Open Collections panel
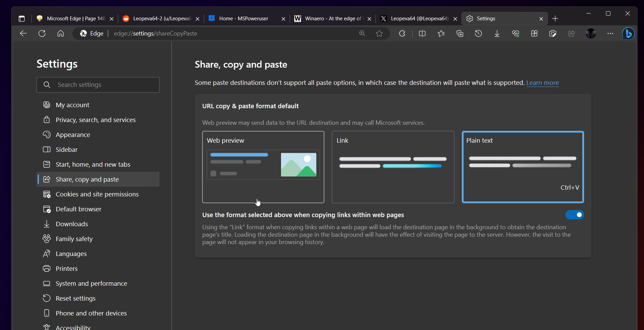The width and height of the screenshot is (644, 330). pos(460,33)
